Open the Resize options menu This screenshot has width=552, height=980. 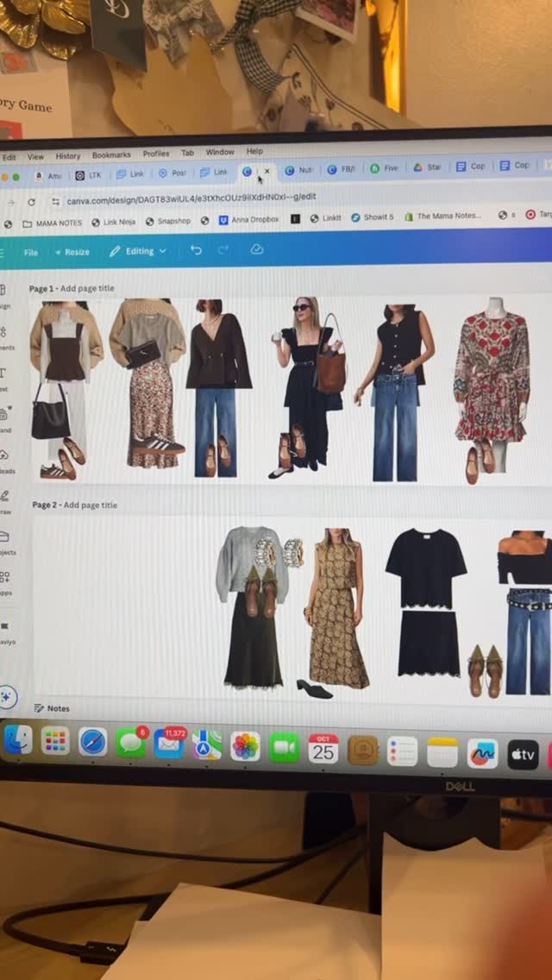tap(72, 252)
